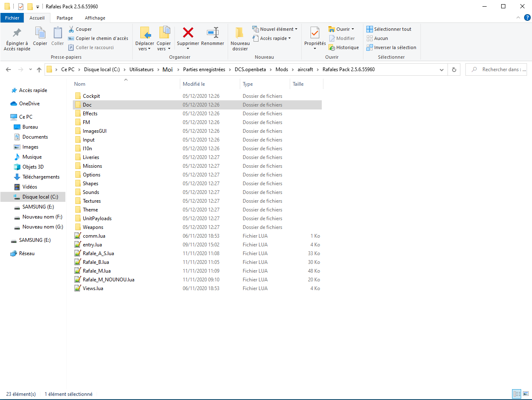Open the blue help icon
Viewport: 532px width, 400px height.
[527, 18]
